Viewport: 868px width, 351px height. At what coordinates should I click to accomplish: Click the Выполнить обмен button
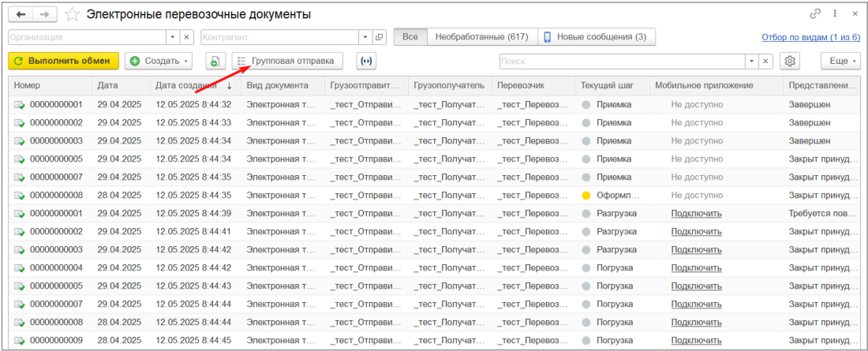(x=64, y=61)
